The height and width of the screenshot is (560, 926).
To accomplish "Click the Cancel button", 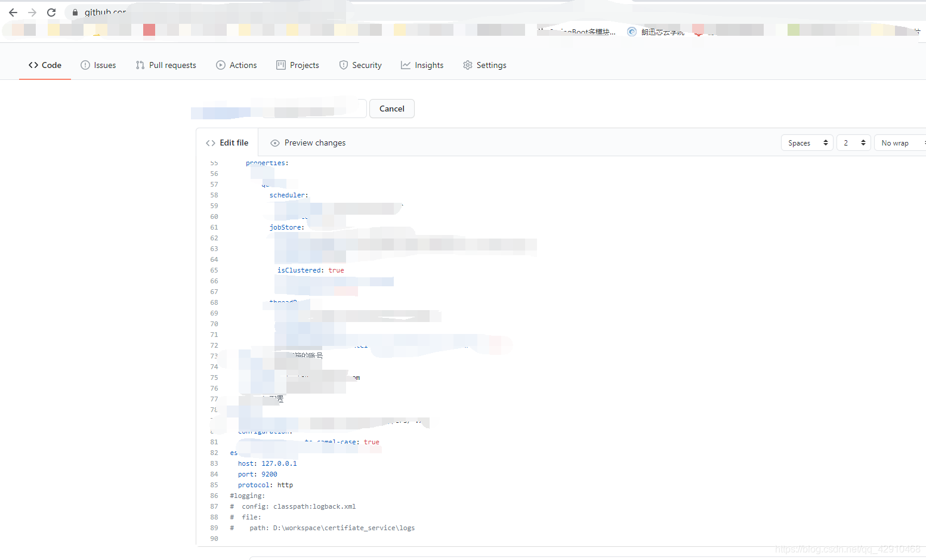I will [392, 109].
